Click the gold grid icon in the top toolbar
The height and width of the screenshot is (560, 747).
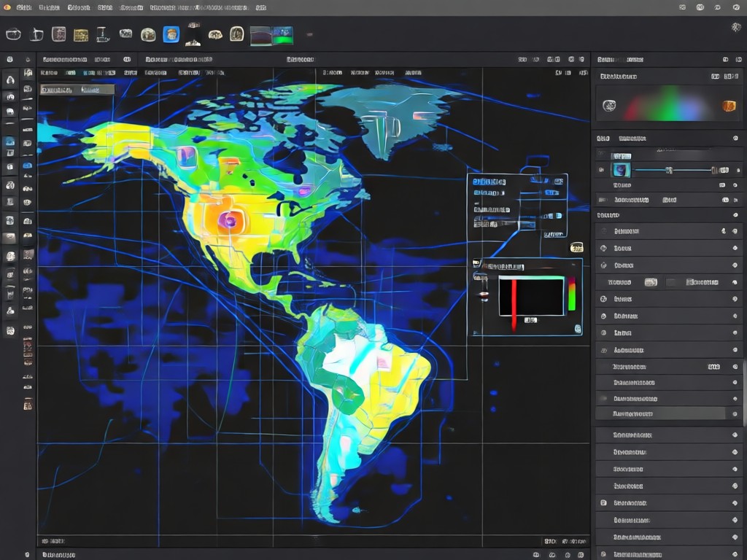coord(81,35)
